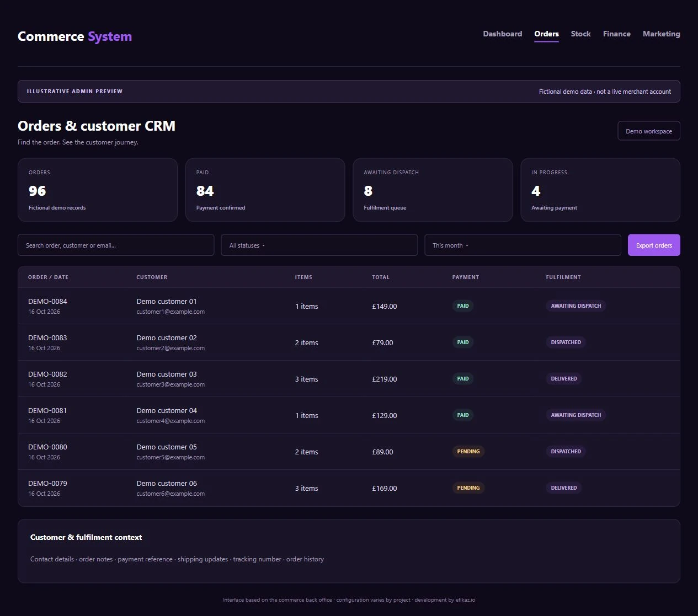Click the Items column header
Image resolution: width=698 pixels, height=616 pixels.
click(303, 277)
